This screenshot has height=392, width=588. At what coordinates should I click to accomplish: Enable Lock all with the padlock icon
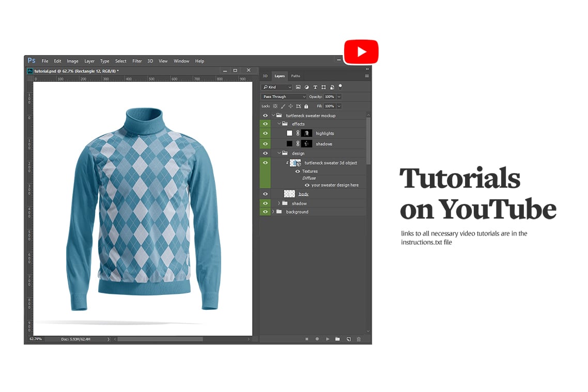[x=306, y=105]
